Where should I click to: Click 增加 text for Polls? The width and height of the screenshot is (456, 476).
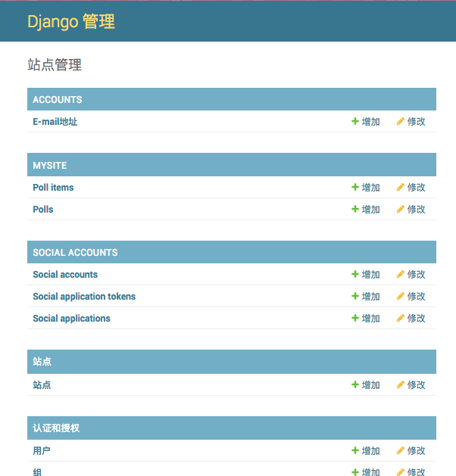(371, 209)
